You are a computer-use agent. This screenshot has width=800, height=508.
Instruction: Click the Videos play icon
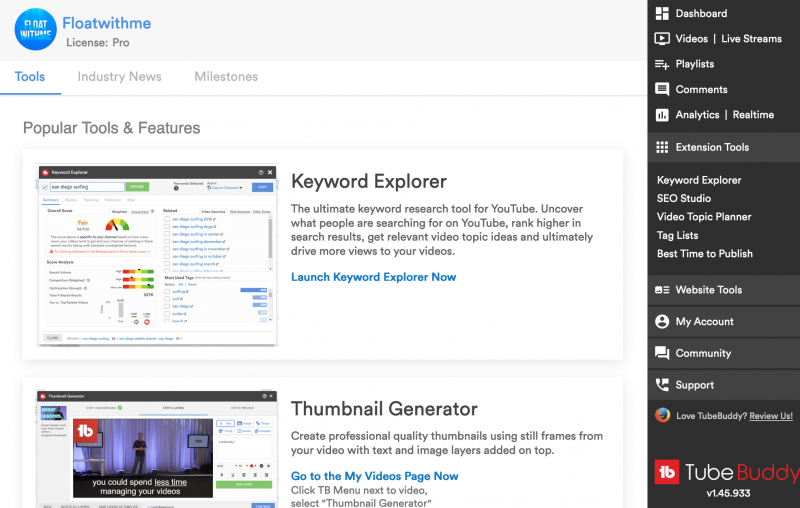coord(662,39)
